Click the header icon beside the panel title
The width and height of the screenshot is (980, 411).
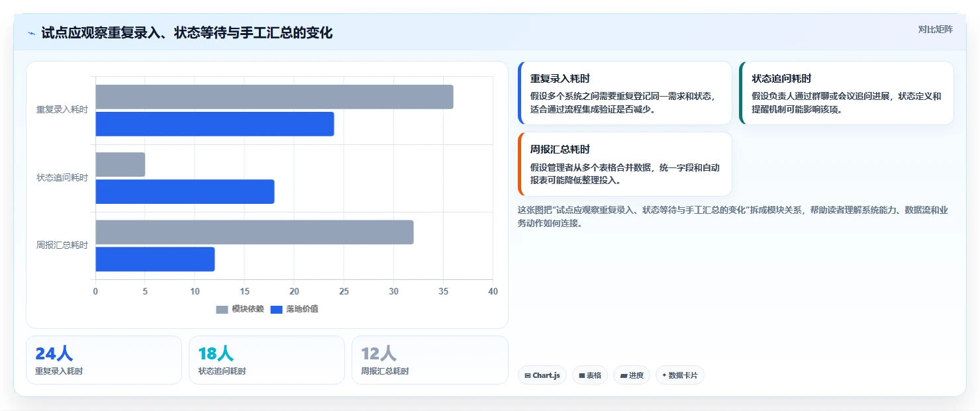[31, 33]
